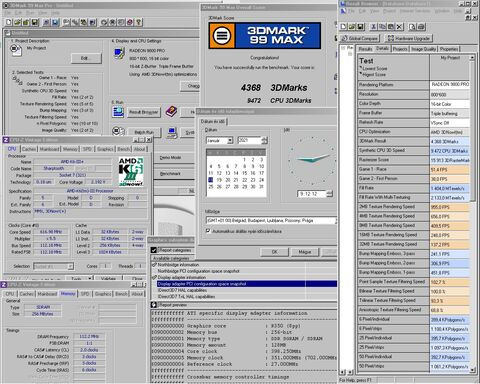Switch to Mainboard tab in upper CPU-Z
This screenshot has width=480, height=384.
pyautogui.click(x=49, y=149)
